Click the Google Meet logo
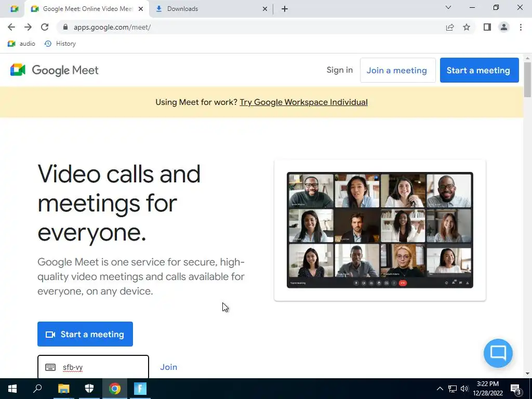The height and width of the screenshot is (399, 532). [54, 70]
